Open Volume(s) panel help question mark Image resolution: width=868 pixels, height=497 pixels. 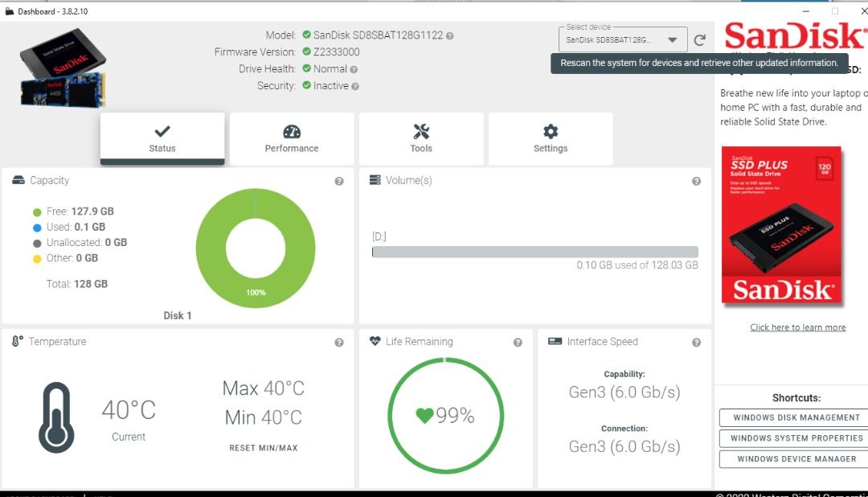coord(696,181)
